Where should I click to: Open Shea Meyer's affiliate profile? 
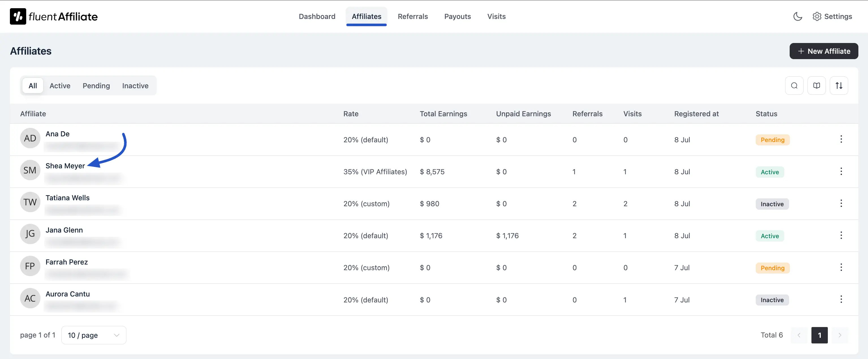[65, 166]
